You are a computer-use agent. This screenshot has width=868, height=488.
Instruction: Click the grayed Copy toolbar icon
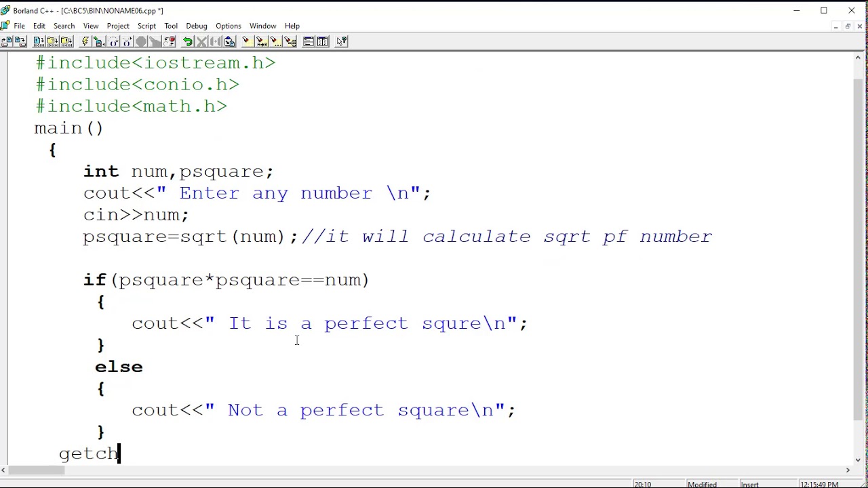coord(216,41)
